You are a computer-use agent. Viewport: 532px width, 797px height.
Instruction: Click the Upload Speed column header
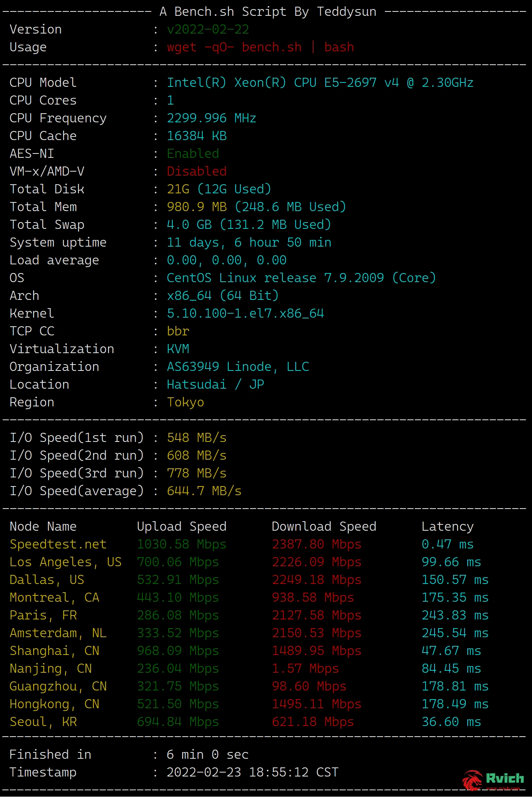(182, 526)
